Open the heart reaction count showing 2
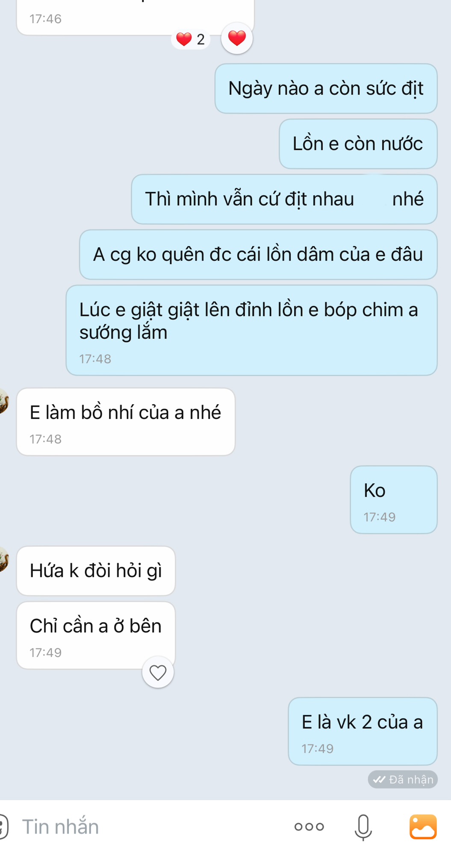451x868 pixels. pos(191,39)
